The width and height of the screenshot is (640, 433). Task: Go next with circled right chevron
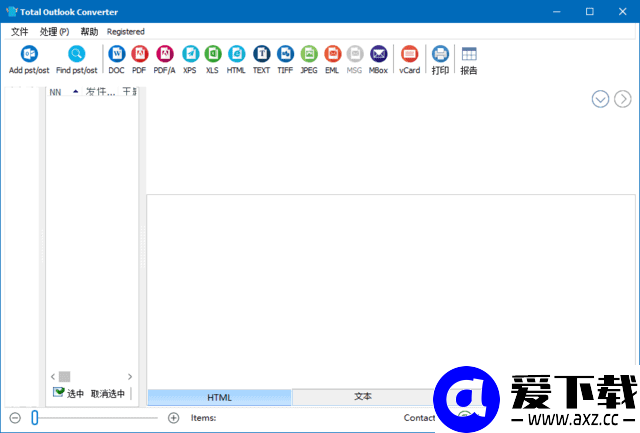[x=623, y=99]
